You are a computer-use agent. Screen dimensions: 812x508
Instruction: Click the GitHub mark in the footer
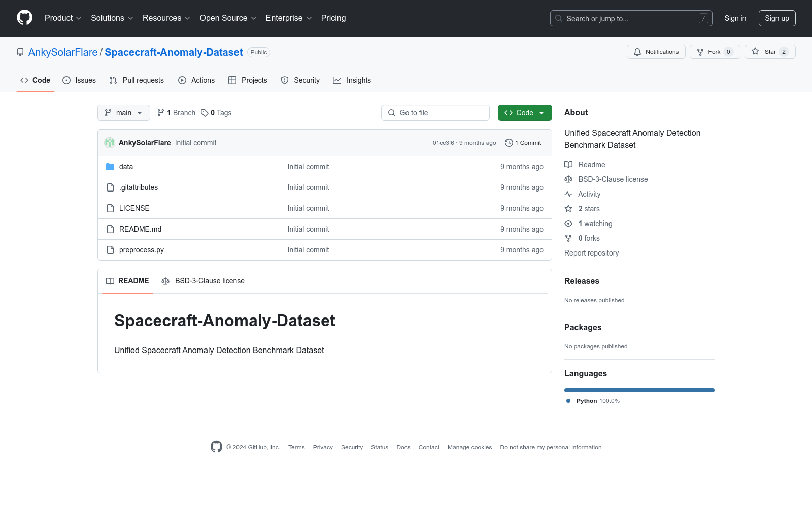216,447
